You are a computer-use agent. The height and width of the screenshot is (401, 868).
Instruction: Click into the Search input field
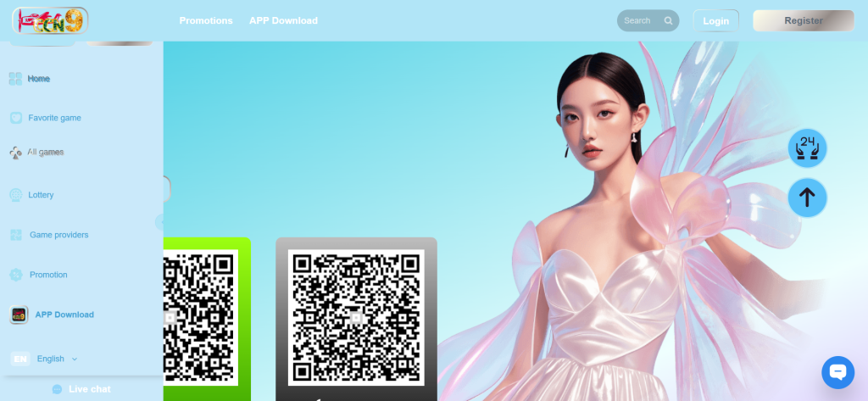coord(639,21)
